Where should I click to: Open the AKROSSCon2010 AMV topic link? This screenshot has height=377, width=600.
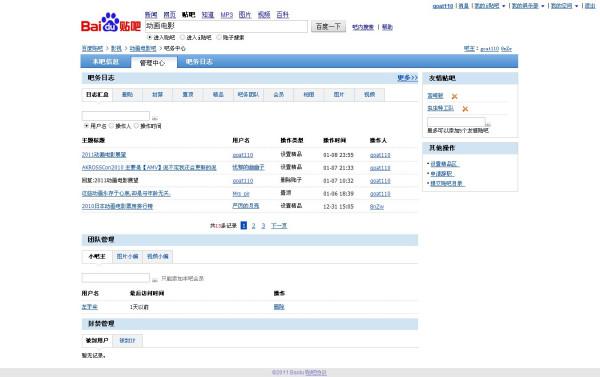[x=149, y=168]
